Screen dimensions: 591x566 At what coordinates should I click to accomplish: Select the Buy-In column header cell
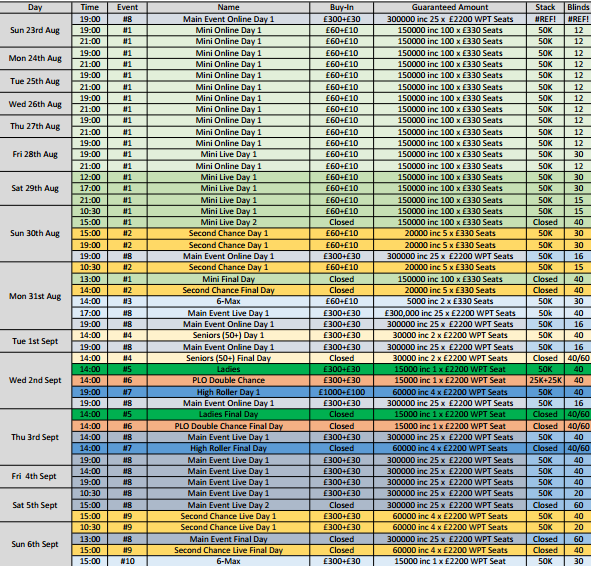point(341,7)
